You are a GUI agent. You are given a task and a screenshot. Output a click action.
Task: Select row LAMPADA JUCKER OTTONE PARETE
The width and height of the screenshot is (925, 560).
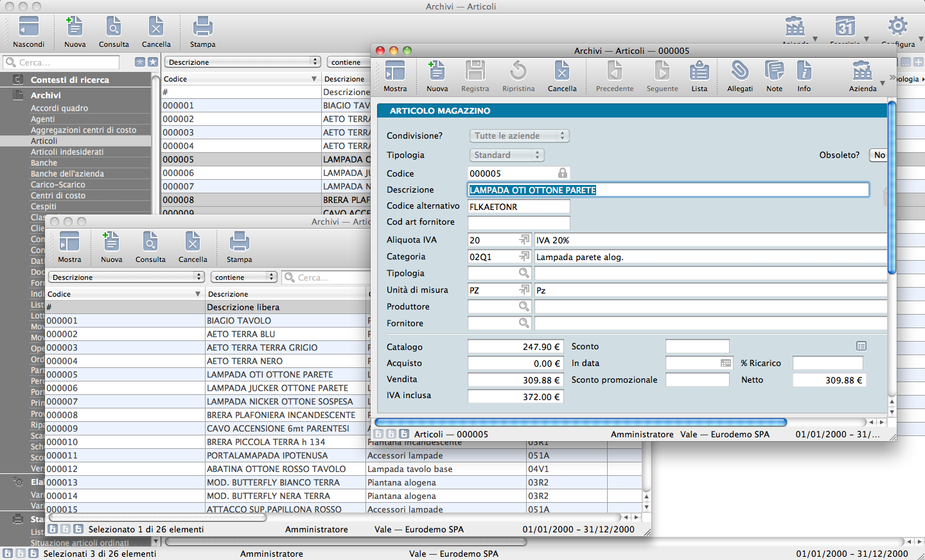pos(277,389)
